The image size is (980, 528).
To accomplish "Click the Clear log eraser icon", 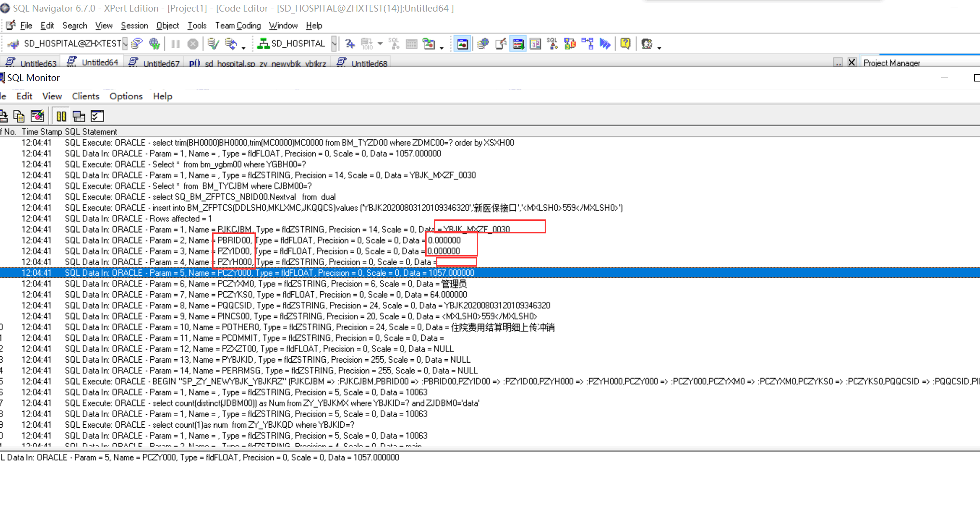I will point(37,116).
